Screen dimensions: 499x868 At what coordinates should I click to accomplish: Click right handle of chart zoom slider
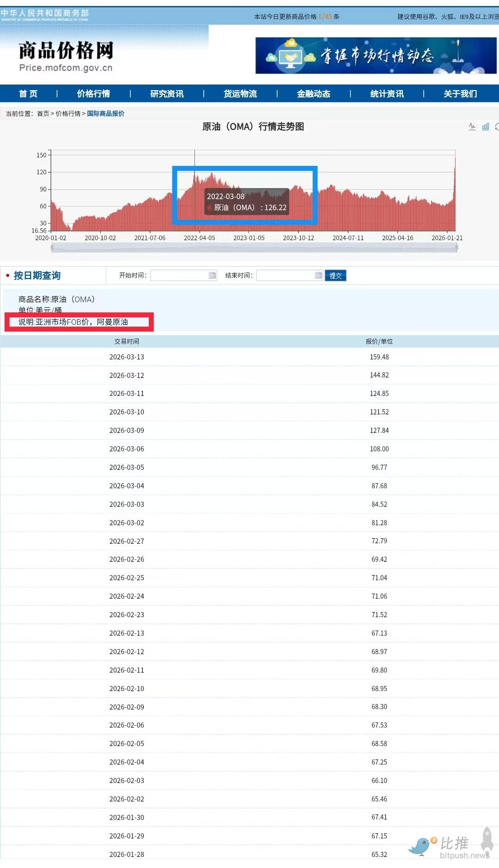pyautogui.click(x=456, y=248)
